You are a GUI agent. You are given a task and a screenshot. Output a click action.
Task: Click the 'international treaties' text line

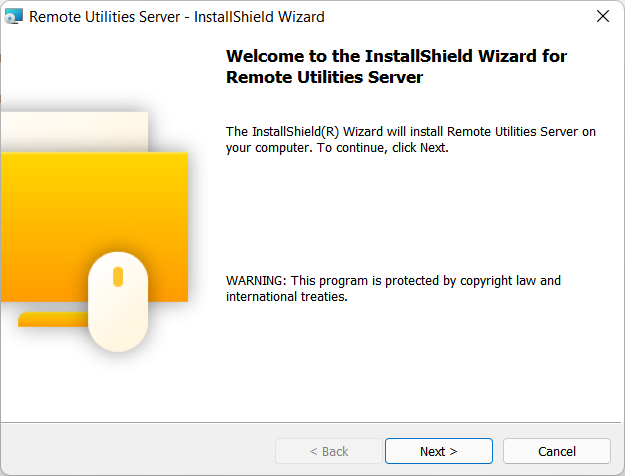[x=286, y=297]
